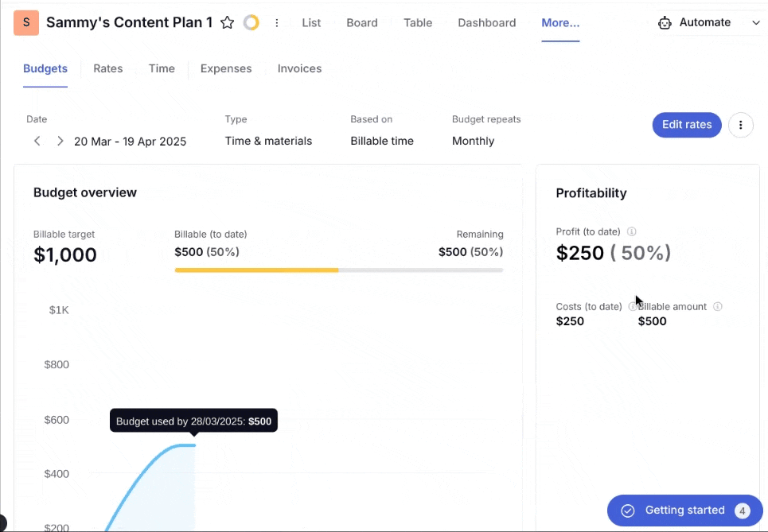Expand the chevron beside Automate
Viewport: 768px width, 532px height.
coord(756,22)
